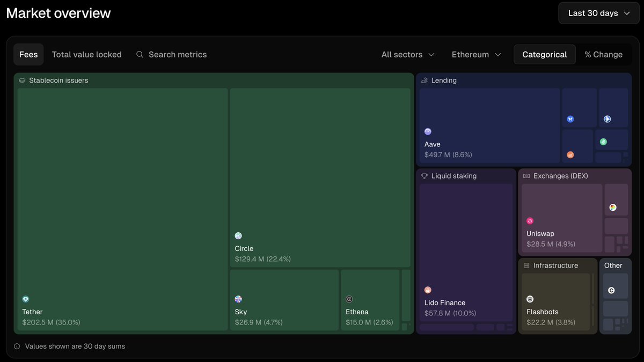Click the Market overview heading

[58, 13]
